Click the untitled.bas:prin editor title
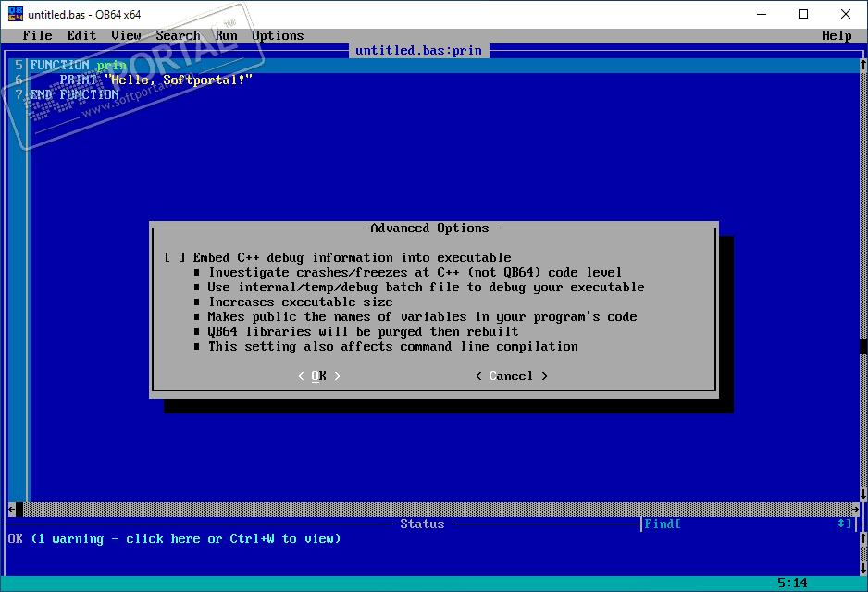The image size is (868, 592). pos(418,50)
